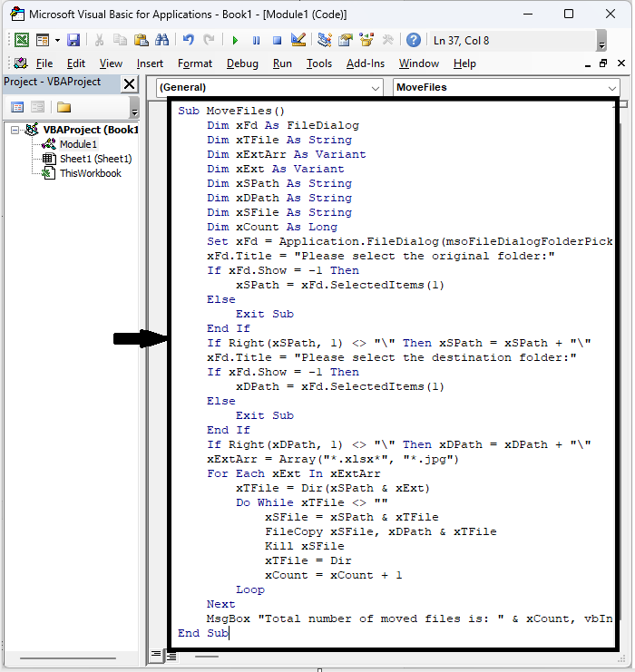Click the 'Ln 37, Col 8' position indicator
Image resolution: width=635 pixels, height=672 pixels.
coord(462,41)
